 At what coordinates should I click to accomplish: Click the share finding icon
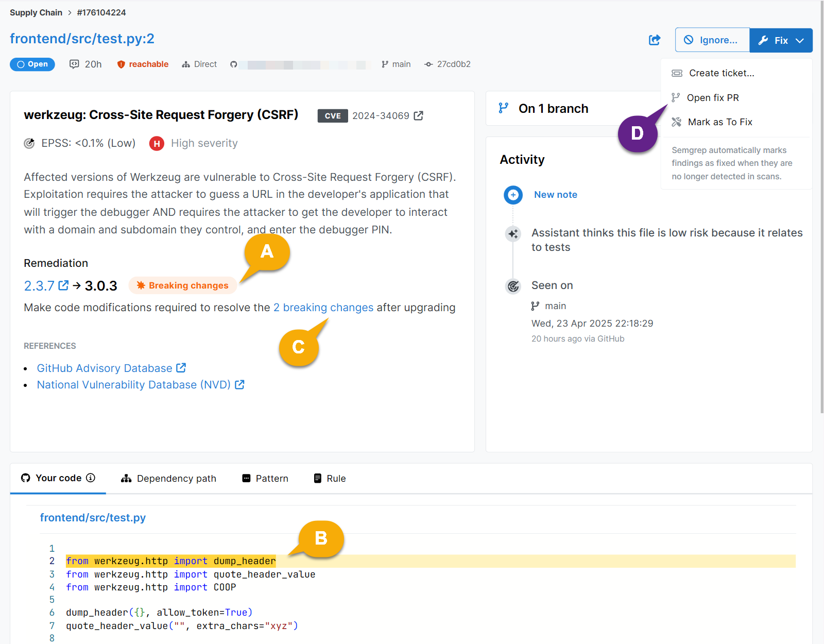pos(654,40)
